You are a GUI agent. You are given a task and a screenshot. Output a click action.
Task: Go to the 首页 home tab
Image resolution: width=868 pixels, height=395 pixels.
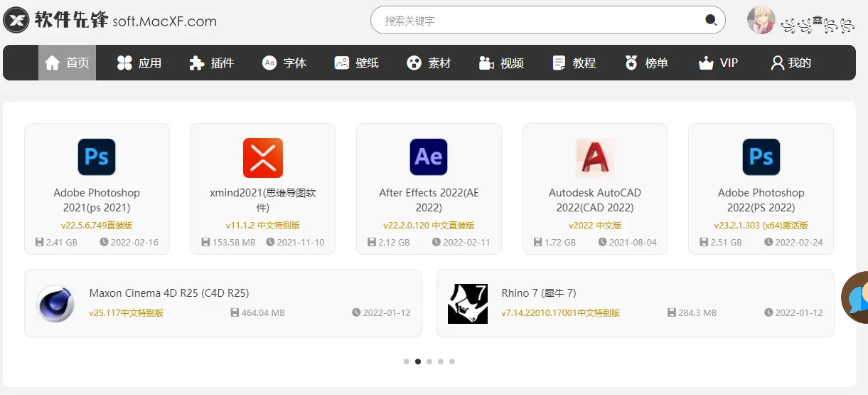coord(67,63)
